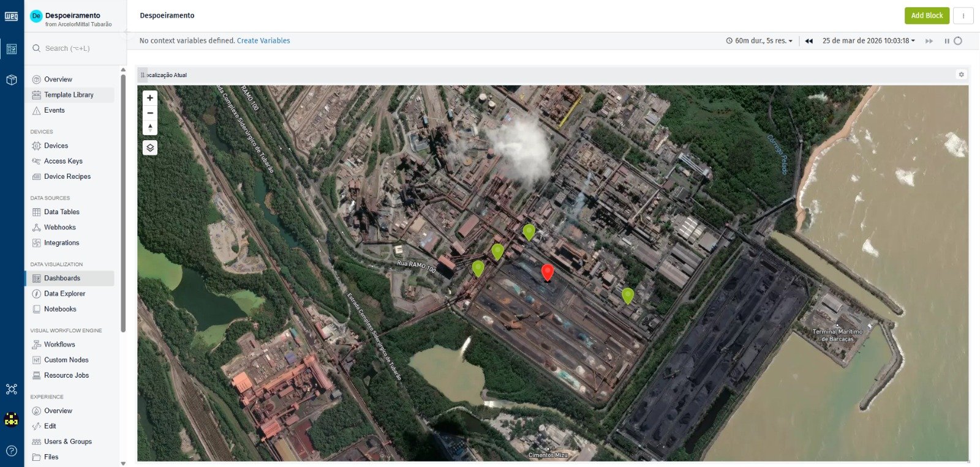980x467 pixels.
Task: Click the sidebar scrollbar thumb
Action: pos(123,203)
